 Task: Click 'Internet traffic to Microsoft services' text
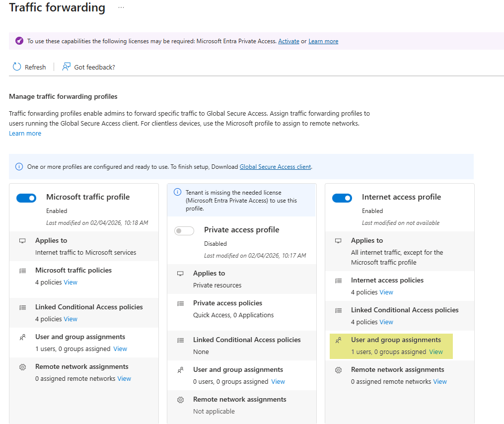coord(86,252)
